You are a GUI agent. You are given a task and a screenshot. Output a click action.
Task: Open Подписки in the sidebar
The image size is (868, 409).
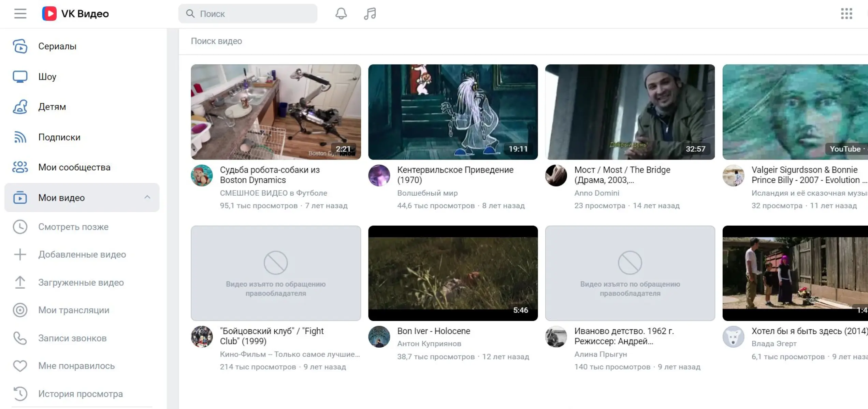pyautogui.click(x=59, y=137)
